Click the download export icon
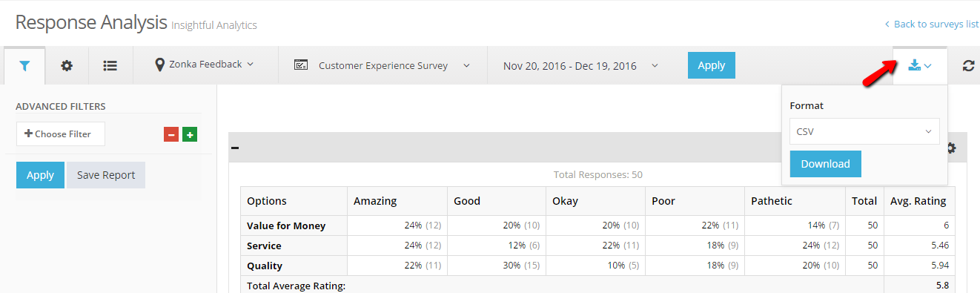The image size is (980, 293). (919, 65)
